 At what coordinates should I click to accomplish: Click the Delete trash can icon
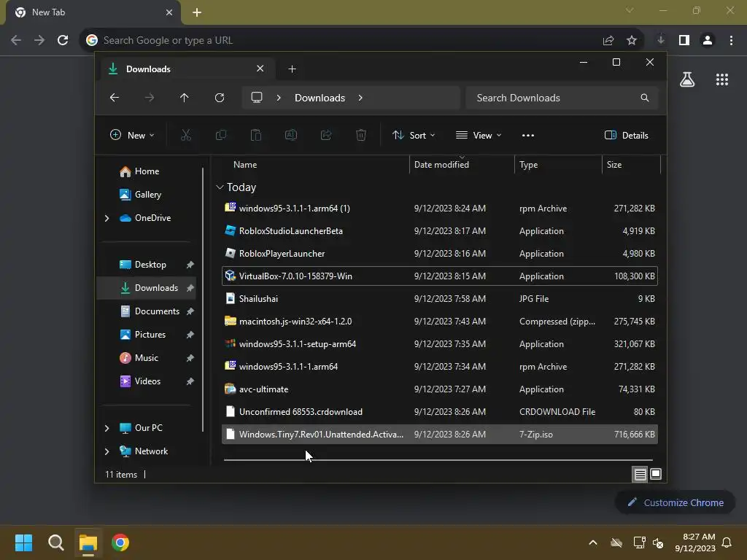(x=361, y=135)
